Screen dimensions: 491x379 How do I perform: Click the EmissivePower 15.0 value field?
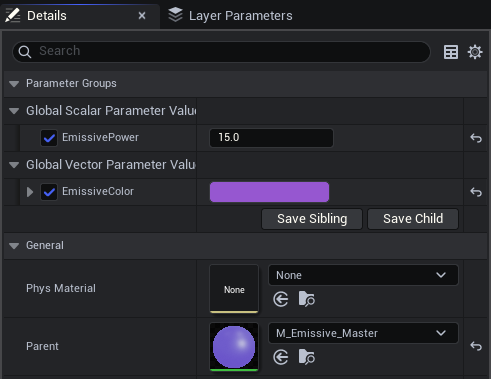pyautogui.click(x=271, y=138)
